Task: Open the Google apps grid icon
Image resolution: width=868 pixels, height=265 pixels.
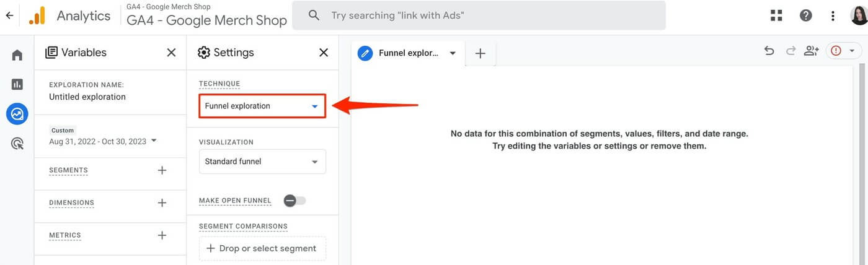Action: click(x=776, y=15)
